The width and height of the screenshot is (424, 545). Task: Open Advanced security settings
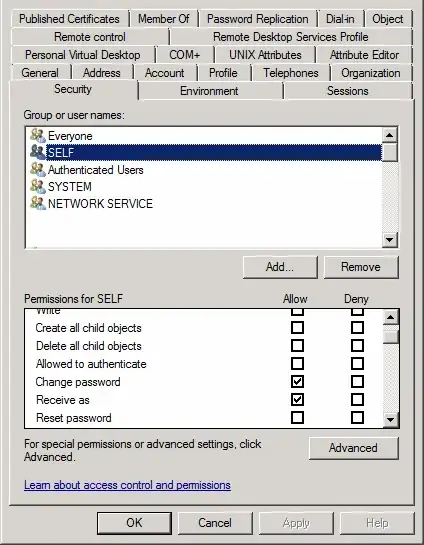[353, 448]
